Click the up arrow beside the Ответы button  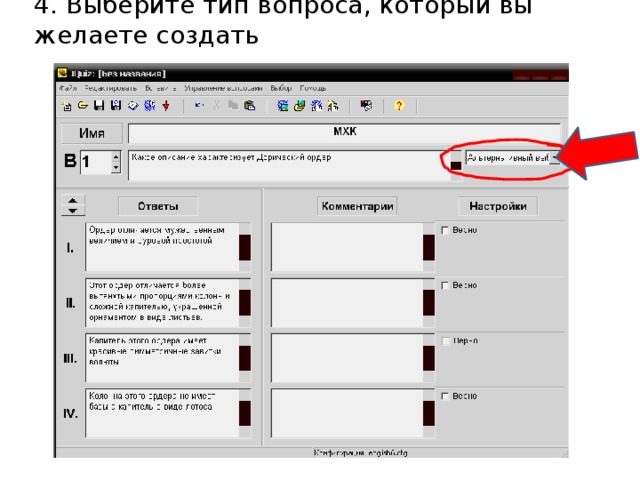pos(73,200)
